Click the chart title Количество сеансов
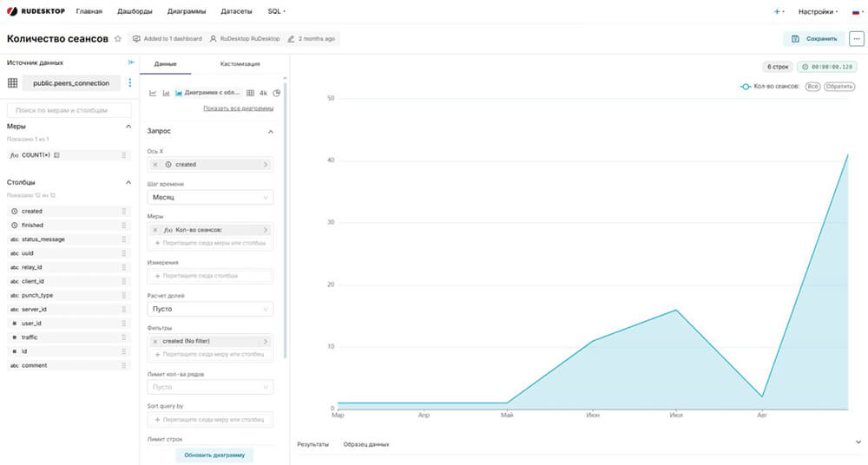This screenshot has width=868, height=465. pyautogui.click(x=57, y=39)
